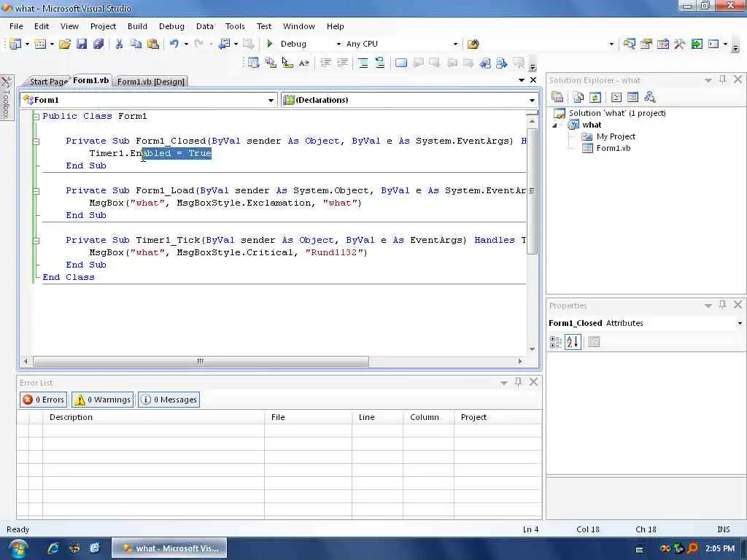
Task: Click the Open File folder icon
Action: click(65, 44)
